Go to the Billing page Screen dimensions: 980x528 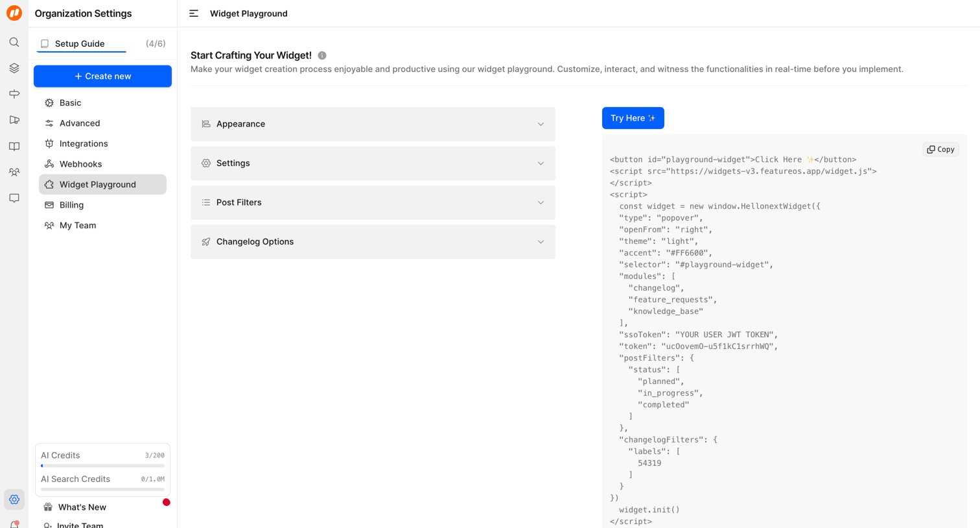point(102,205)
